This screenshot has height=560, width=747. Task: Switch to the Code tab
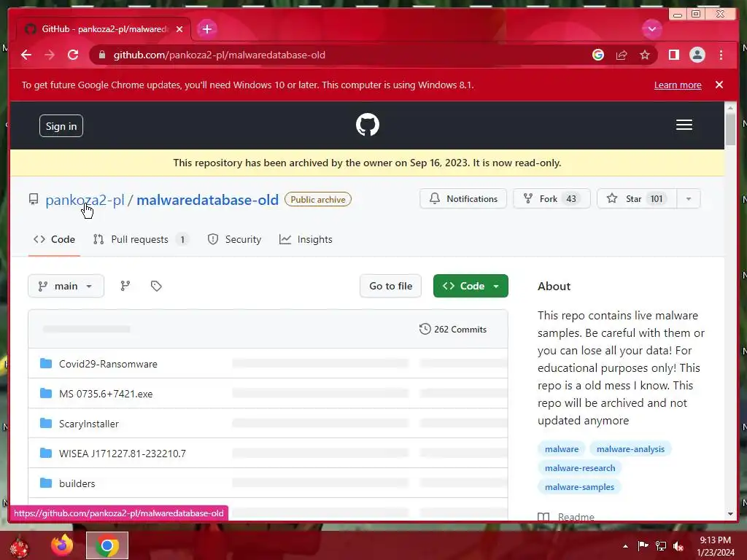tap(54, 239)
